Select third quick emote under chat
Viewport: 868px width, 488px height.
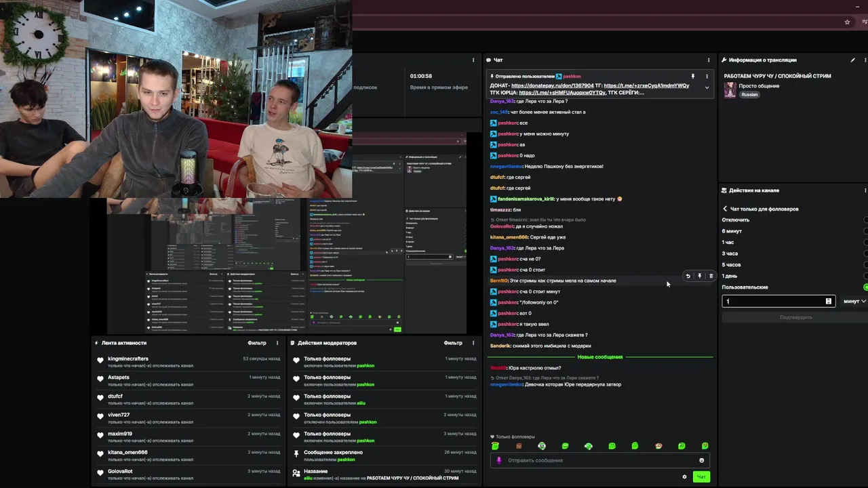coord(542,446)
